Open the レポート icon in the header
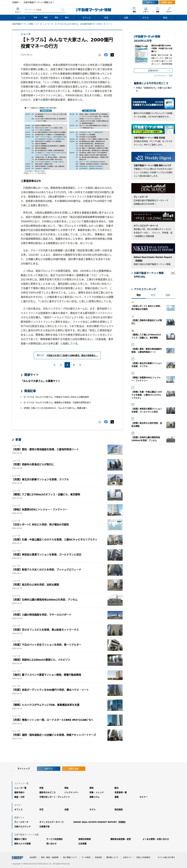This screenshot has height=868, width=187. pos(146,9)
